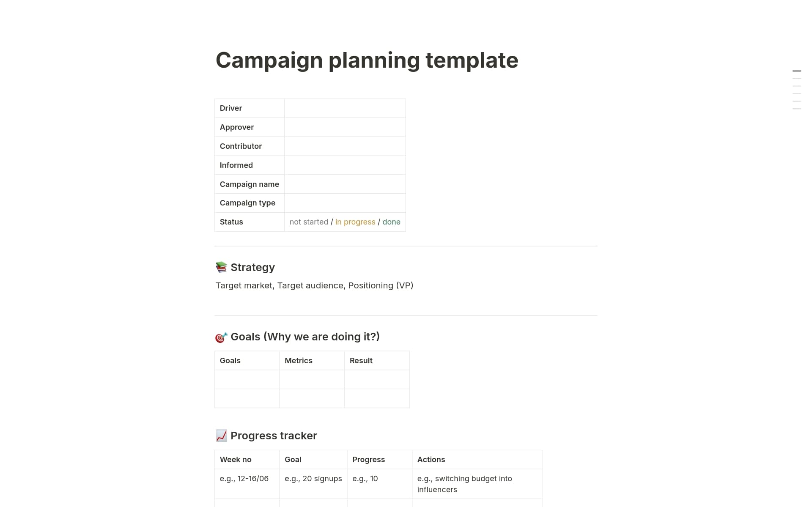This screenshot has width=812, height=507.
Task: Click the Campaign planning template page title
Action: [367, 60]
